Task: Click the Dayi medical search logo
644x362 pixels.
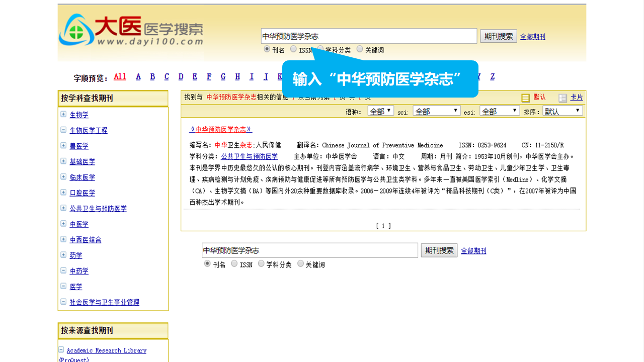Action: pos(131,31)
